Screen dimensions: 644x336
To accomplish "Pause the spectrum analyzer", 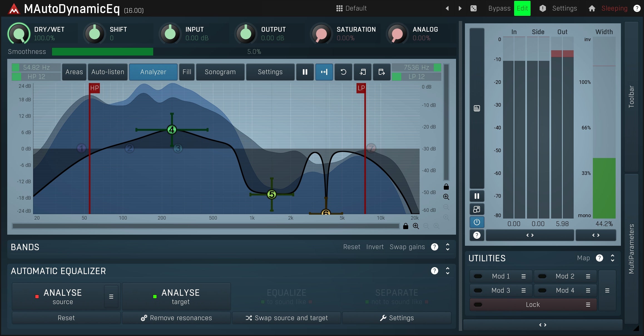I will point(305,72).
